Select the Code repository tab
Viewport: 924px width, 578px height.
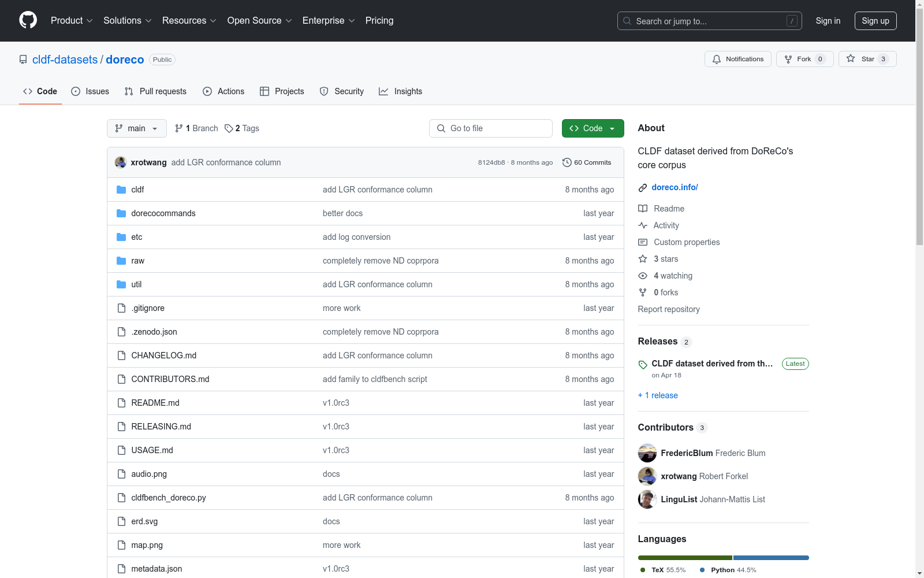tap(40, 91)
